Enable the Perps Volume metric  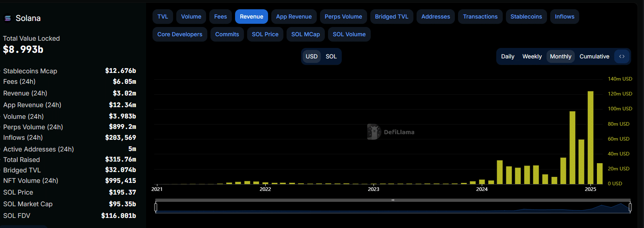tap(343, 17)
